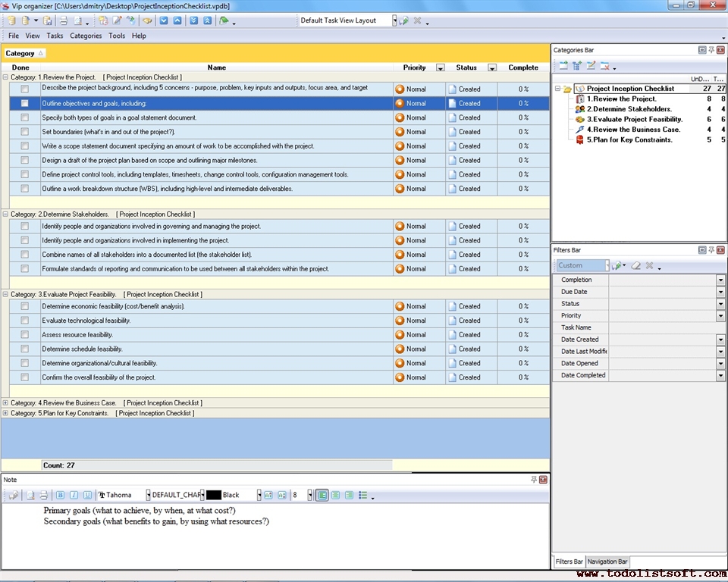Center-align the note text

pyautogui.click(x=335, y=495)
